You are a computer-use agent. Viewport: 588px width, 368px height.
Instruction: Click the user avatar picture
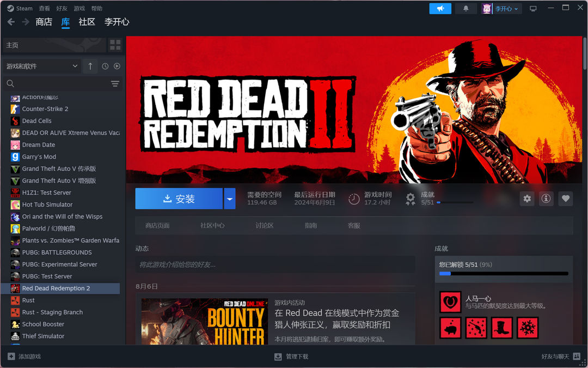487,9
